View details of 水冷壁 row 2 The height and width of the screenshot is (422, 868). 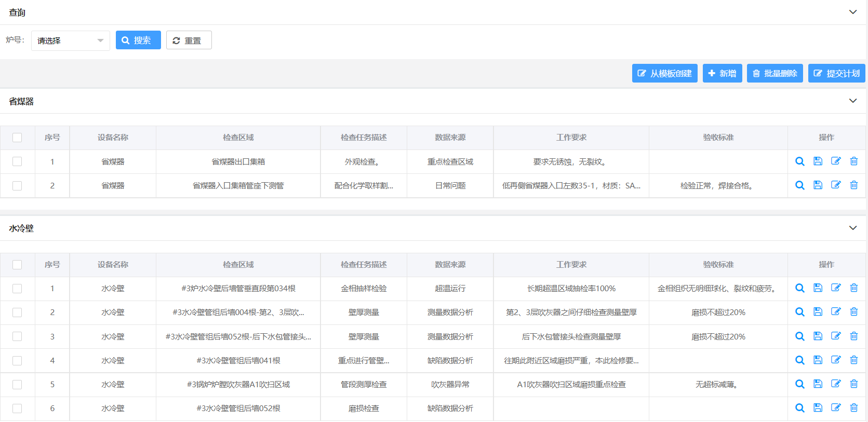point(800,312)
